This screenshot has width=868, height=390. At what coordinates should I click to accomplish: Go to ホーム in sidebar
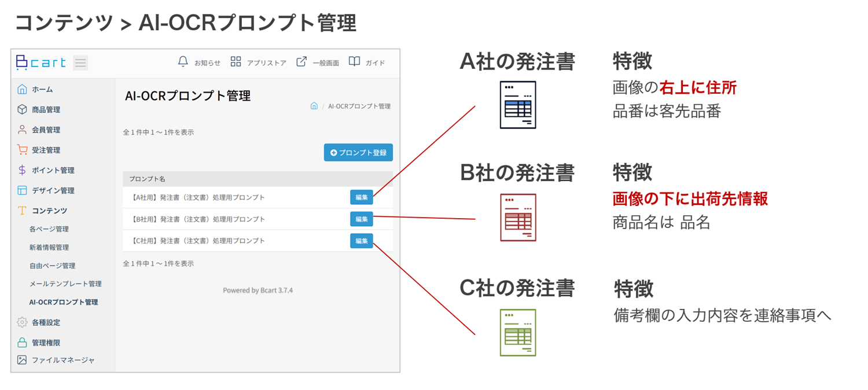click(42, 89)
